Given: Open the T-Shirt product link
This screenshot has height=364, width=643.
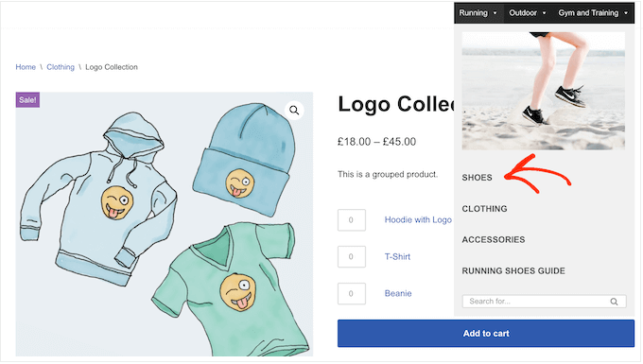Looking at the screenshot, I should tap(397, 256).
